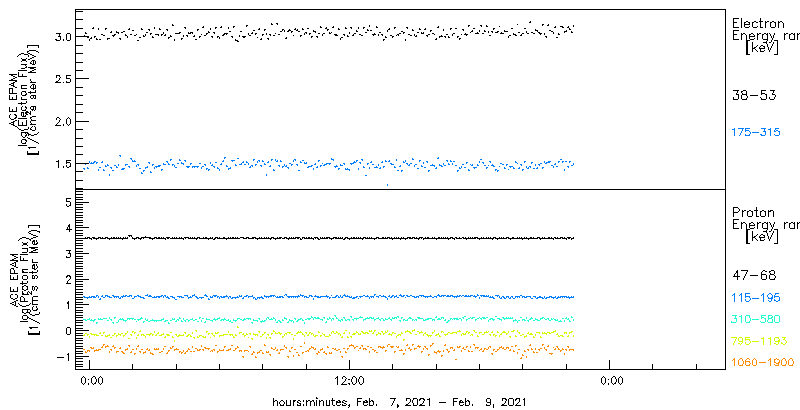Click the Proton legend heading
The image size is (800, 410).
tap(753, 212)
